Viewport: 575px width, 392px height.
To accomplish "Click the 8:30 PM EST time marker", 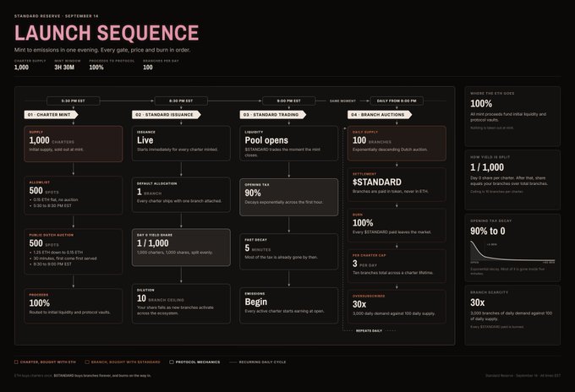I will (x=181, y=101).
